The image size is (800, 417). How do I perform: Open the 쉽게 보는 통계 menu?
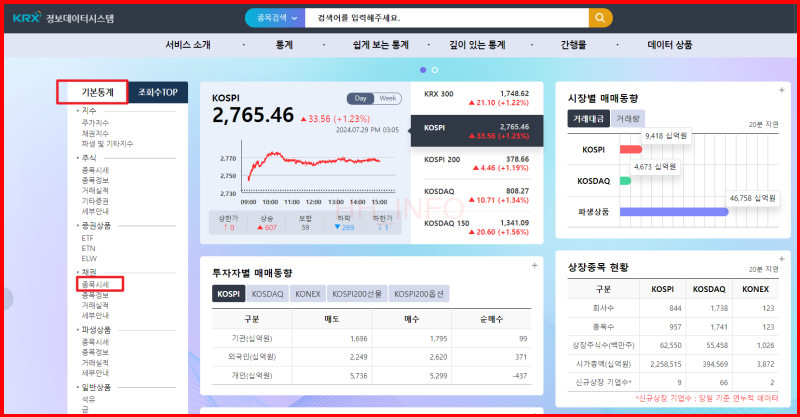click(381, 45)
